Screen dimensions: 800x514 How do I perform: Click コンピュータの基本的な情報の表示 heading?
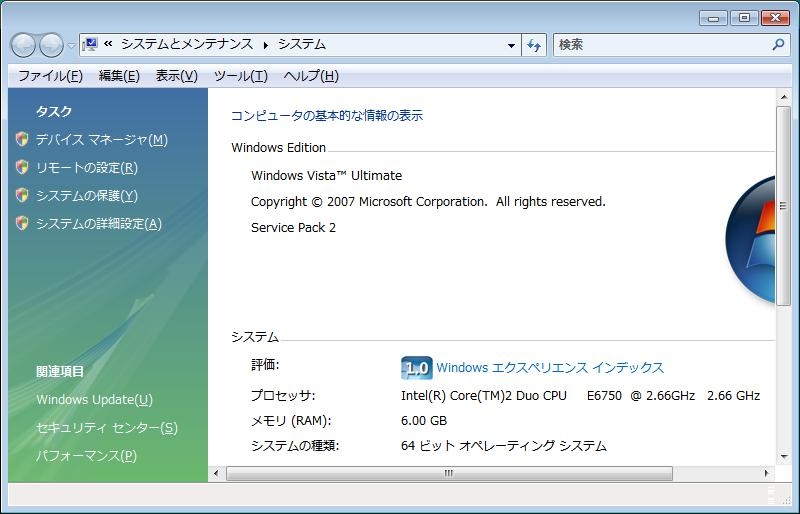327,115
